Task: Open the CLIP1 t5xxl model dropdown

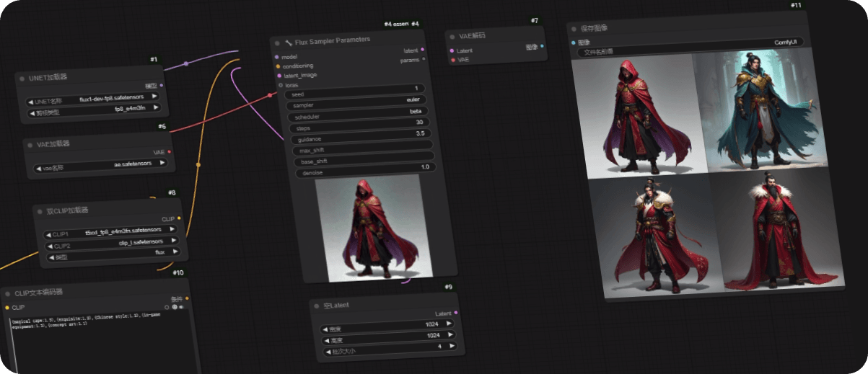Action: coord(111,232)
